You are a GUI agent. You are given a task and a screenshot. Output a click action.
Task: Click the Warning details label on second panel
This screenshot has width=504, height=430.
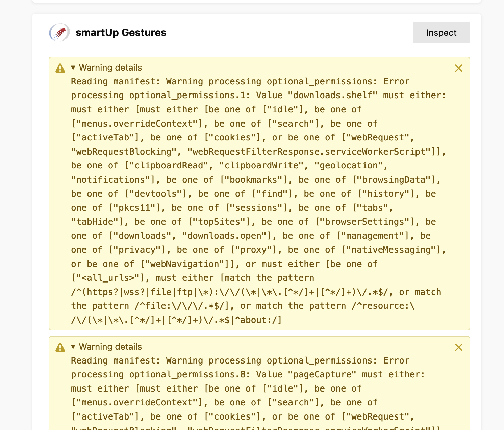click(110, 347)
